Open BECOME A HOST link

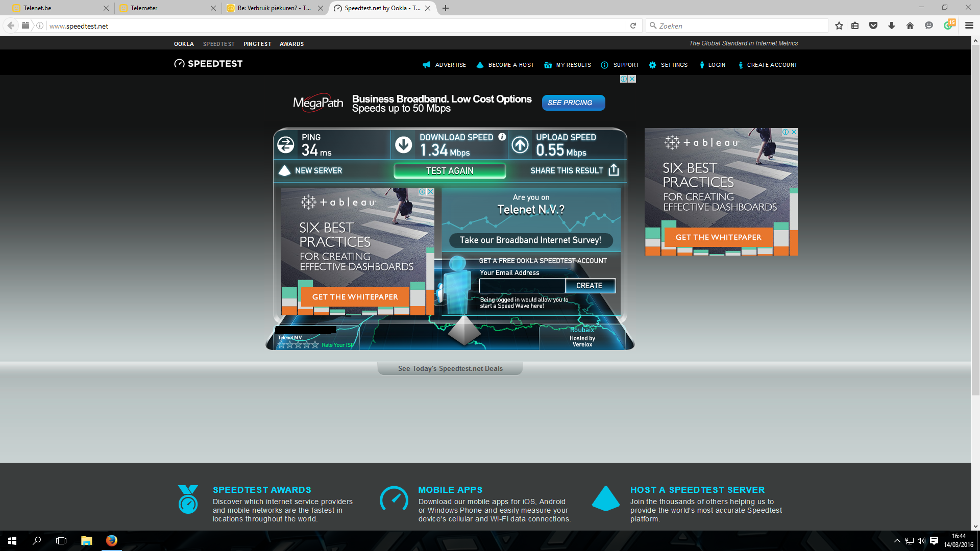point(505,65)
